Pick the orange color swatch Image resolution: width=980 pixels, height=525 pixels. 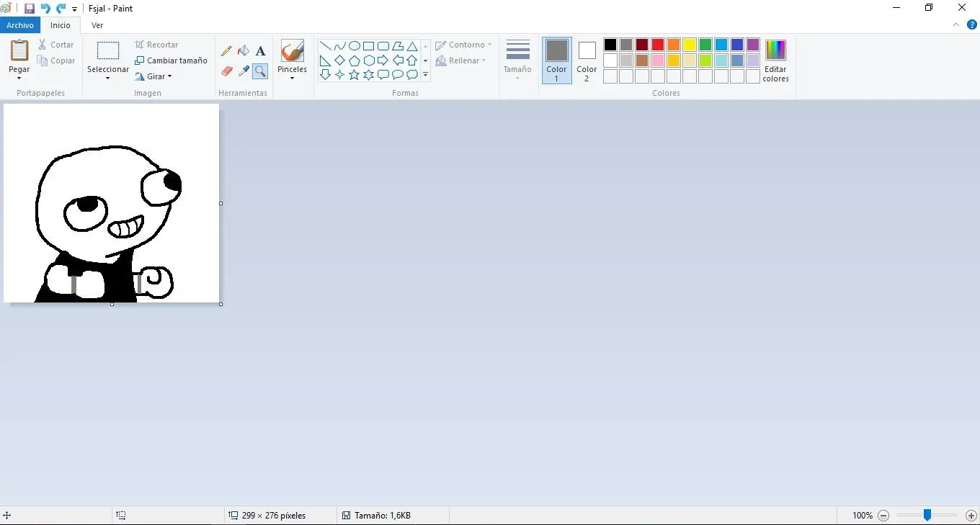[x=674, y=45]
